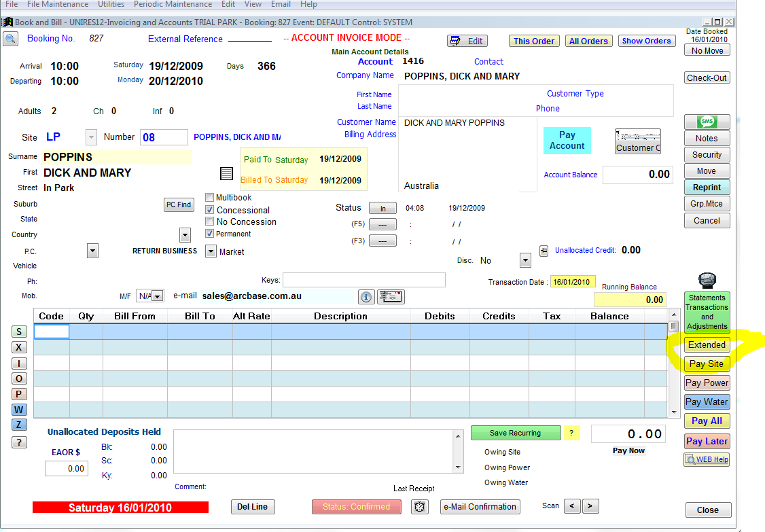Click the P row code button
This screenshot has height=532, width=765.
[19, 394]
